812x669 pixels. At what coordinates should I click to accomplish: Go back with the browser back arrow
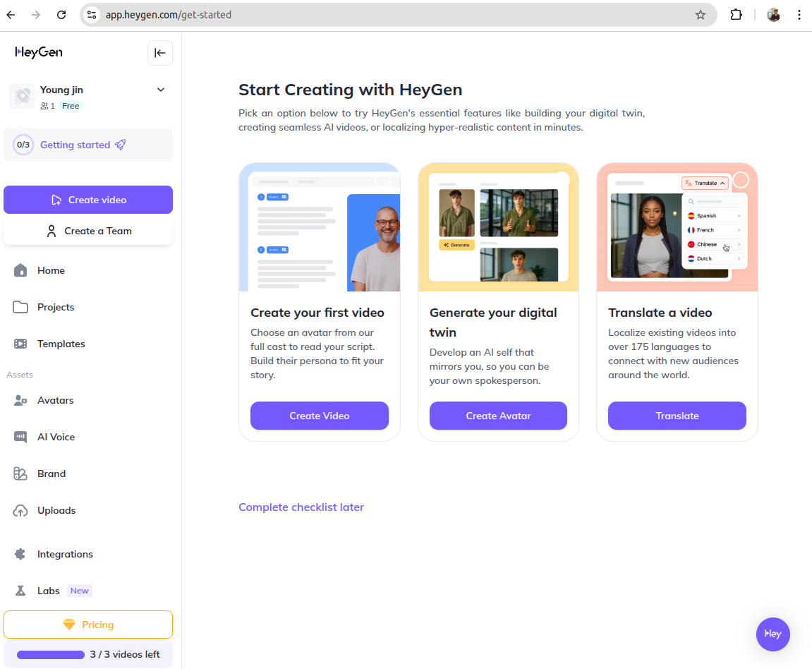tap(11, 15)
